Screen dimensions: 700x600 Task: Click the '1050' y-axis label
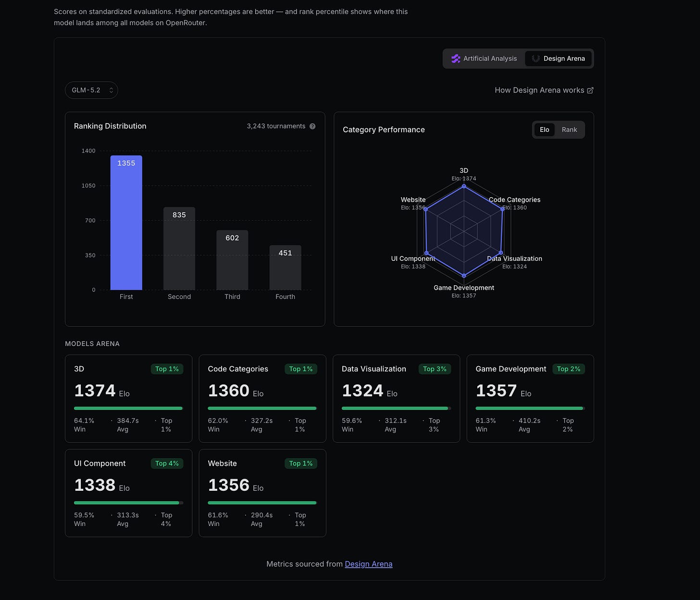[88, 186]
